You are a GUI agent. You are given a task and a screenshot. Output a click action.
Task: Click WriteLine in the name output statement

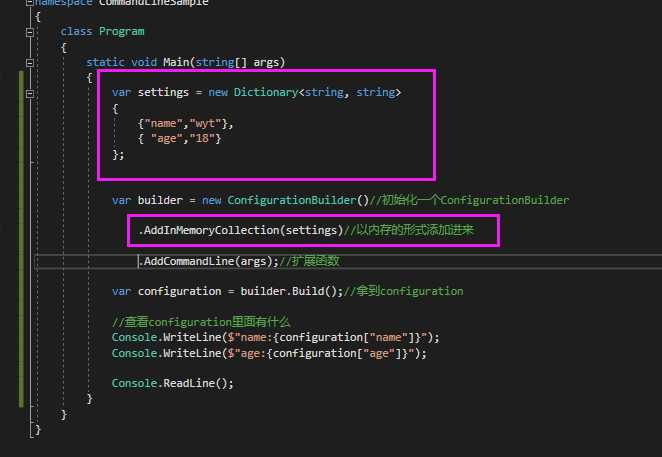pos(192,337)
